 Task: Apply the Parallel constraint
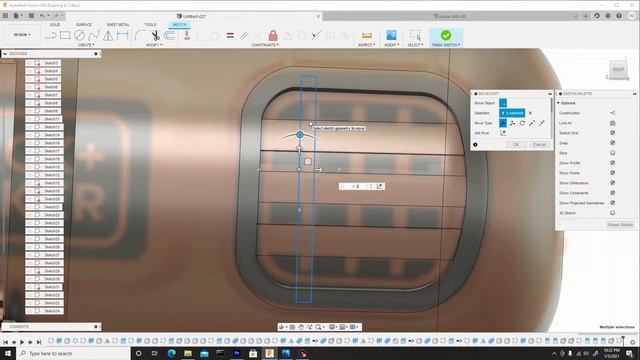[x=244, y=36]
